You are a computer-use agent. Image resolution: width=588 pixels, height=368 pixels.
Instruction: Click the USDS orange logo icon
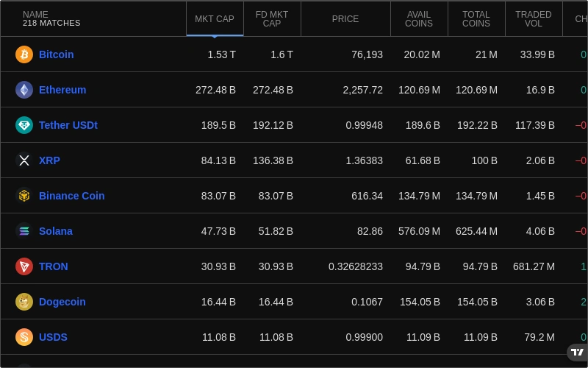[24, 337]
